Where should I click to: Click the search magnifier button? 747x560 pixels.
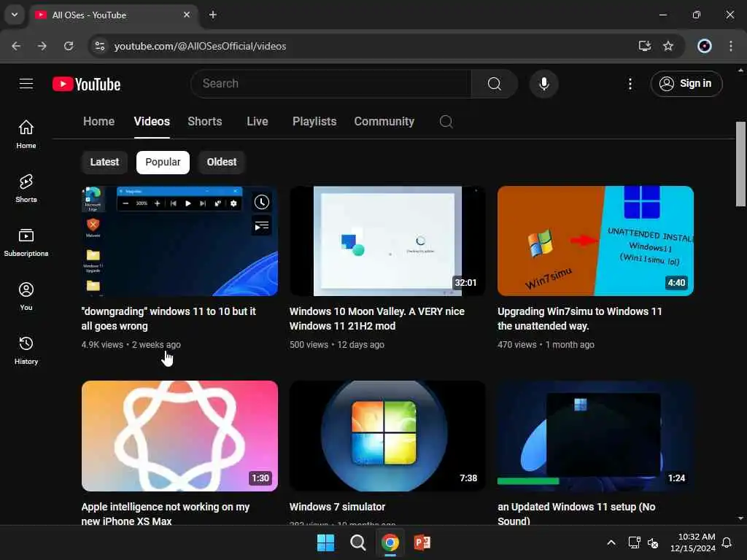click(495, 84)
